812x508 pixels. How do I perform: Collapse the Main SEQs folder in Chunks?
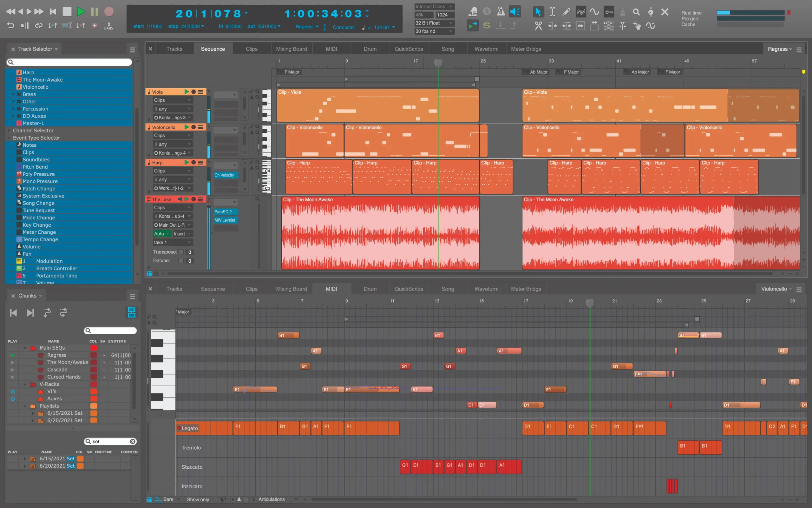25,348
